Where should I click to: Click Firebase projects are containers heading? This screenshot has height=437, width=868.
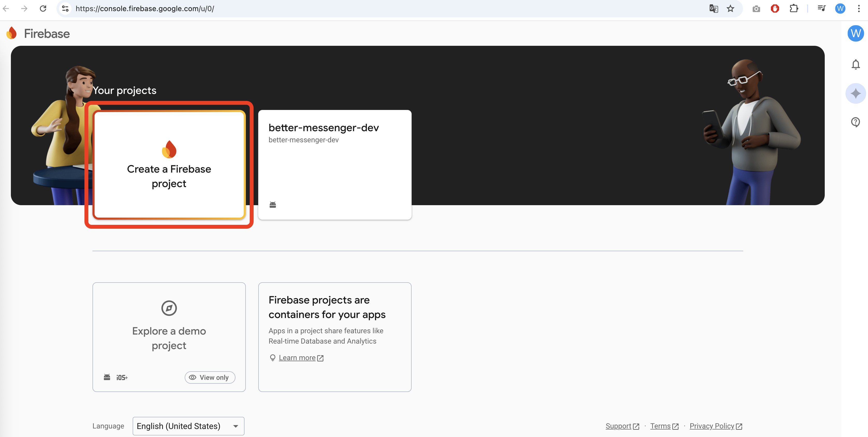point(327,307)
